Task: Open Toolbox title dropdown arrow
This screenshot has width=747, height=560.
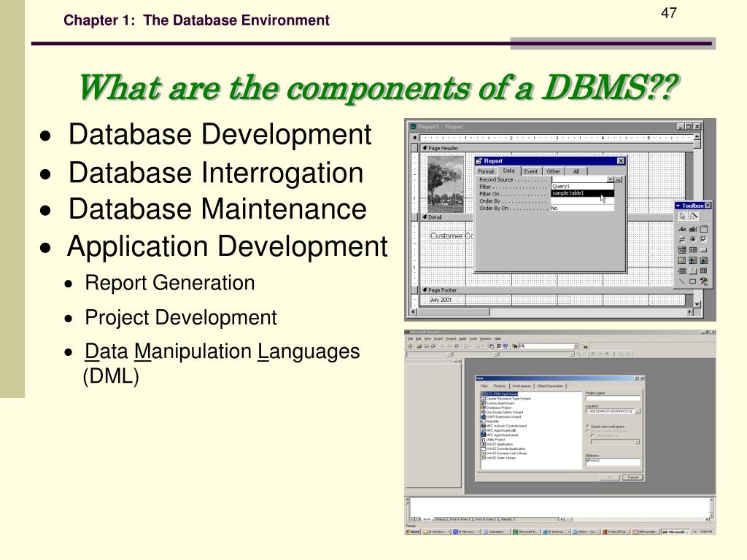Action: point(678,206)
